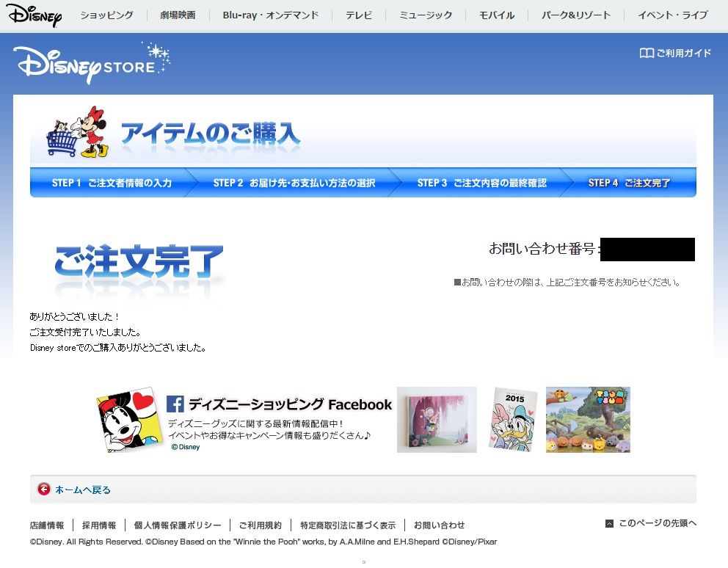728x568 pixels.
Task: Click the Disney Store logo
Action: [x=92, y=64]
